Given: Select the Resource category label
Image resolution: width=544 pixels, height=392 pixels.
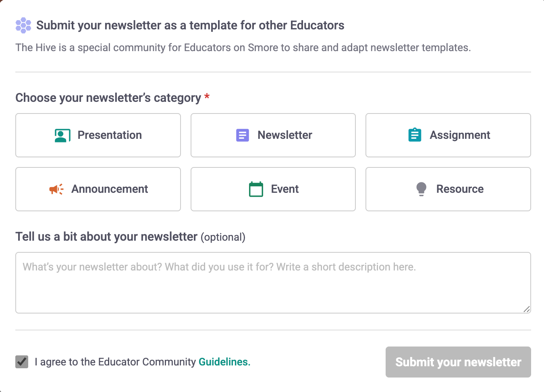Looking at the screenshot, I should point(460,189).
